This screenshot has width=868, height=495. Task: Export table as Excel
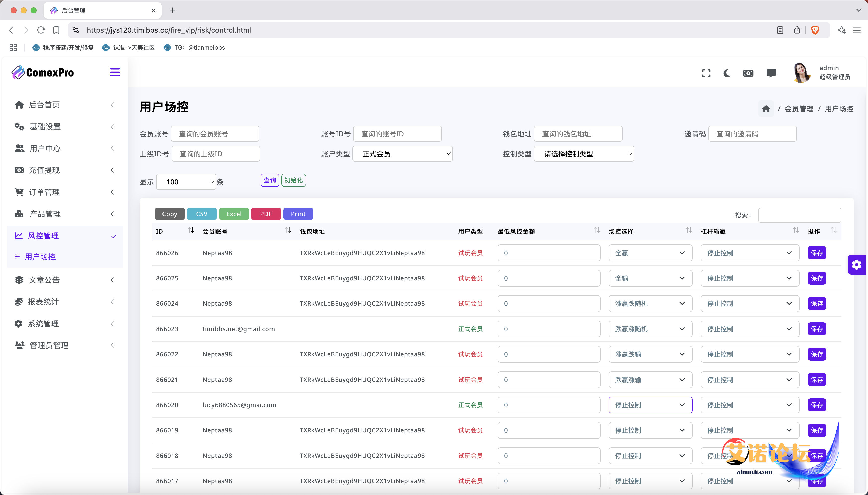click(x=234, y=214)
